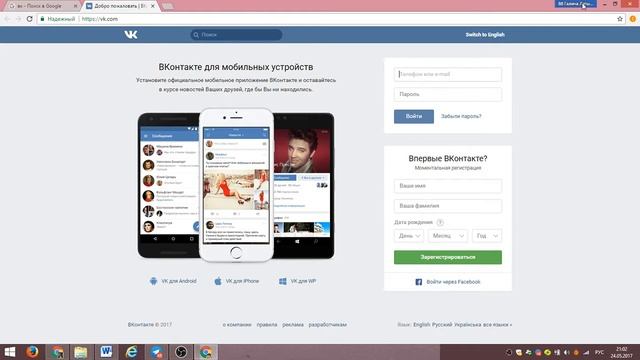
Task: Open the Забыли пароль? link
Action: click(x=461, y=116)
